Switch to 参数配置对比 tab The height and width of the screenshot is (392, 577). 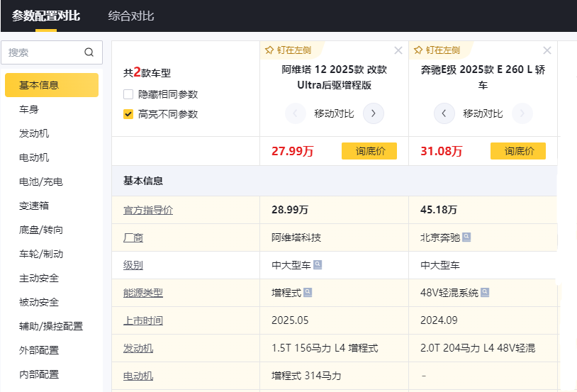click(x=46, y=16)
